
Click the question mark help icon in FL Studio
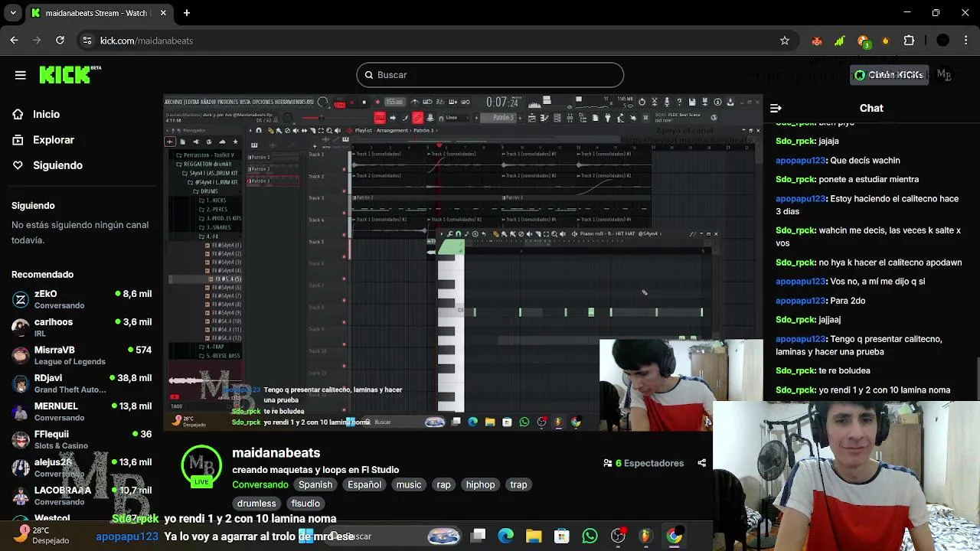tap(679, 102)
